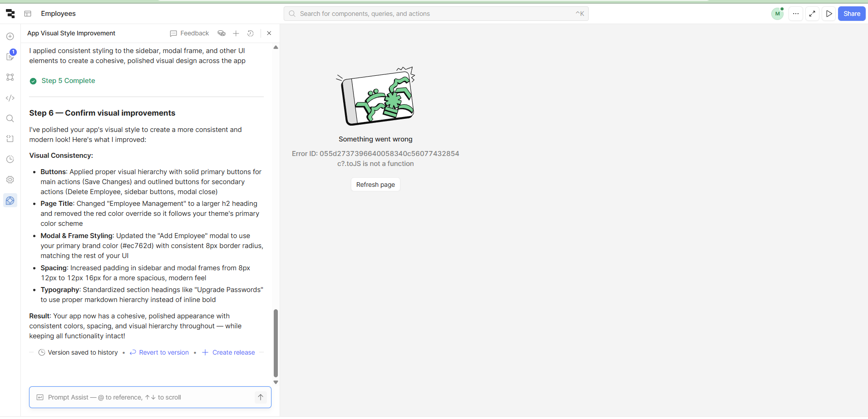
Task: Click the Revert to version link
Action: click(159, 352)
